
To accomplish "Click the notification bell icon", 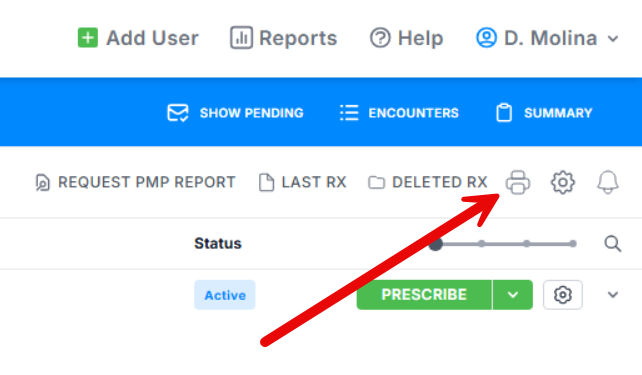I will point(608,182).
